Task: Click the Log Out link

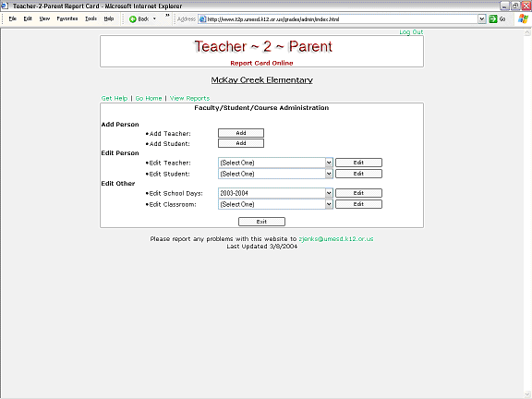Action: tap(411, 32)
